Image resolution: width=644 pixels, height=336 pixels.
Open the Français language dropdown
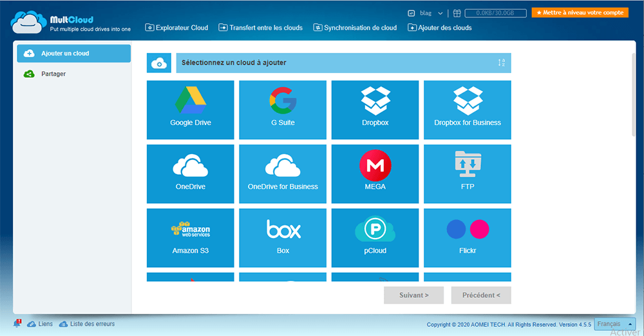point(614,324)
